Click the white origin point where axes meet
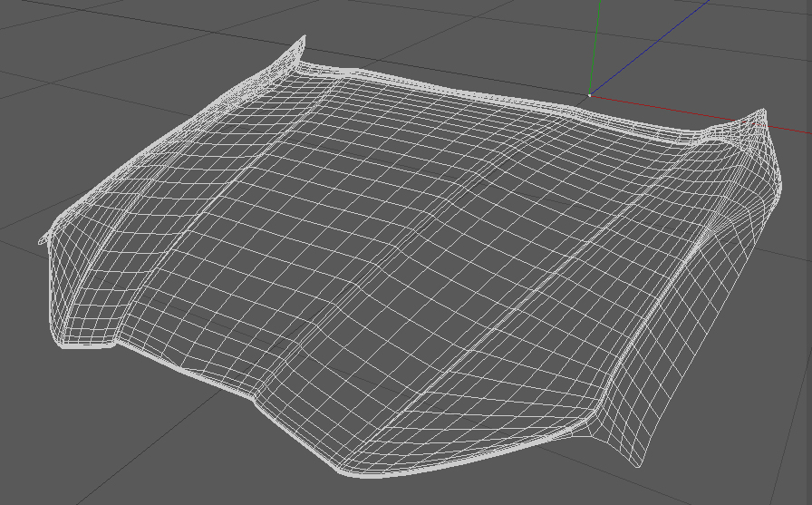The image size is (812, 505). pos(589,95)
